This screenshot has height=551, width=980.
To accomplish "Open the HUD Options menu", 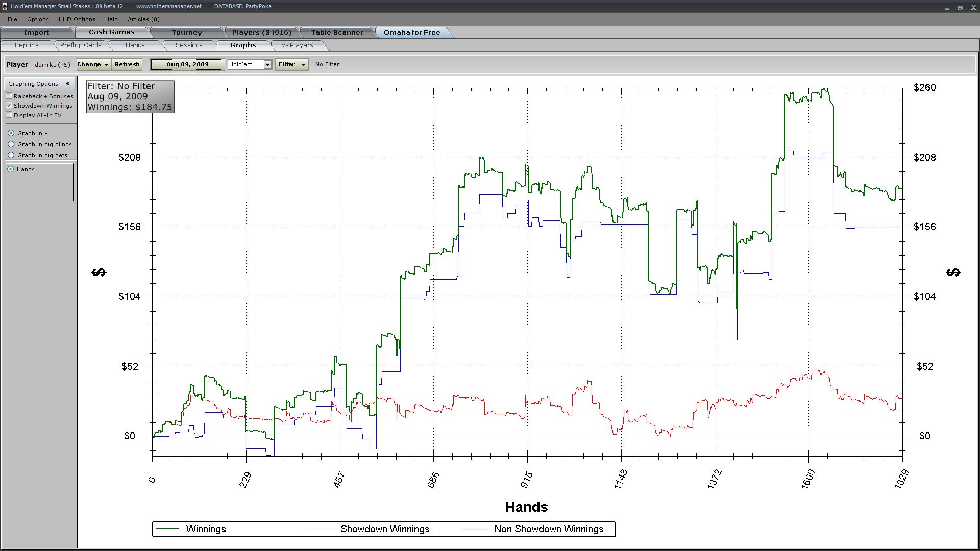I will 77,19.
